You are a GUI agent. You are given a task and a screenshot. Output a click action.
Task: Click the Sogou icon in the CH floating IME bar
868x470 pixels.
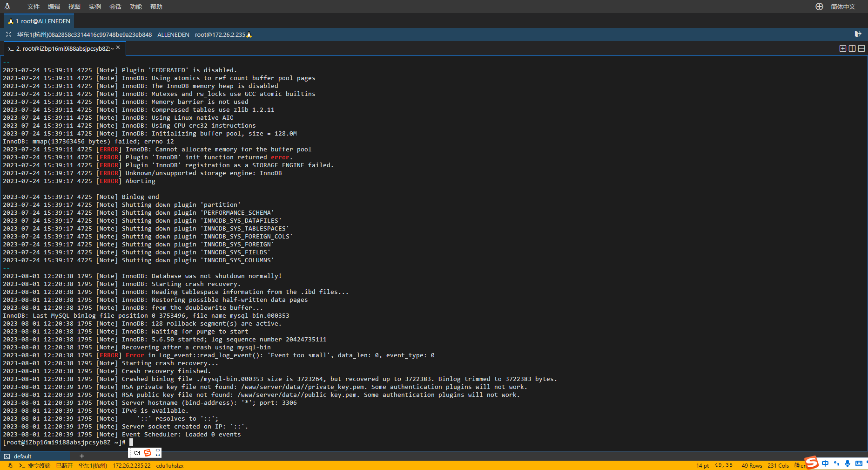(x=148, y=453)
